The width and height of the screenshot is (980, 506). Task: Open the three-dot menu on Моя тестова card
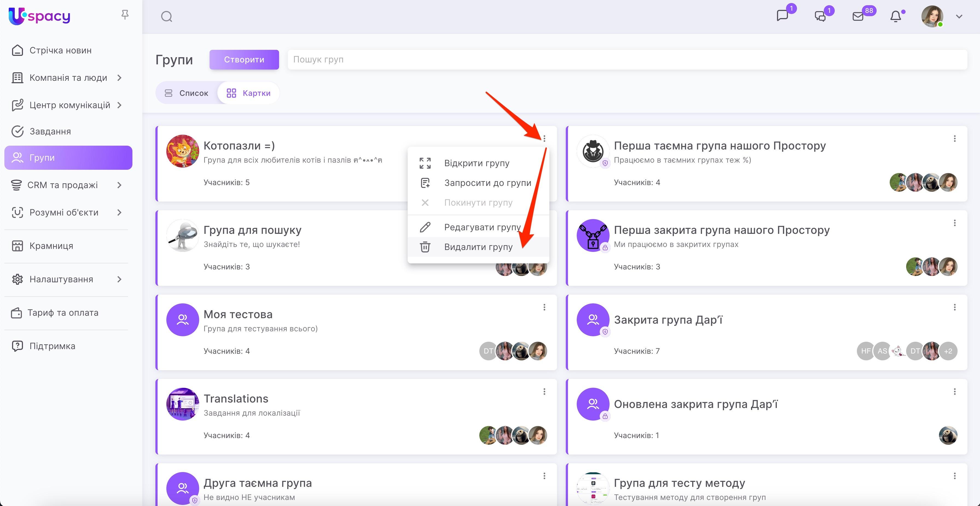click(544, 307)
